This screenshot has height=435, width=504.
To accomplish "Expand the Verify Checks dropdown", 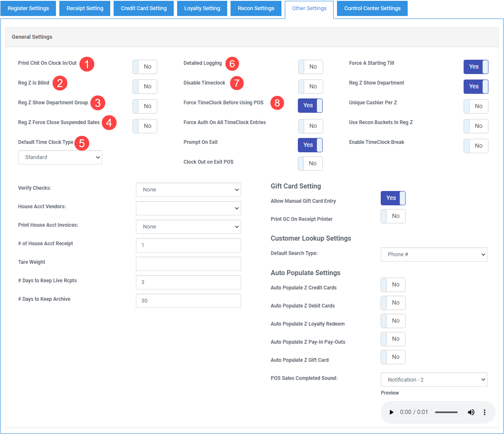I will pos(188,190).
